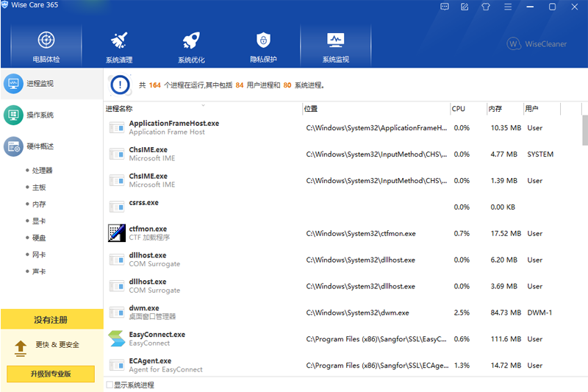Select Memory item (内存) in sidebar
The image size is (588, 392).
point(39,204)
